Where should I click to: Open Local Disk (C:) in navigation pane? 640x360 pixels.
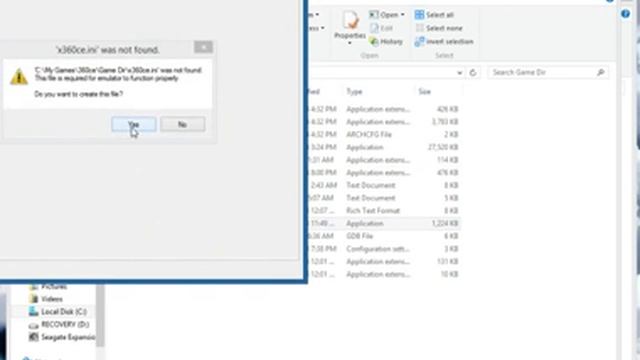click(58, 311)
